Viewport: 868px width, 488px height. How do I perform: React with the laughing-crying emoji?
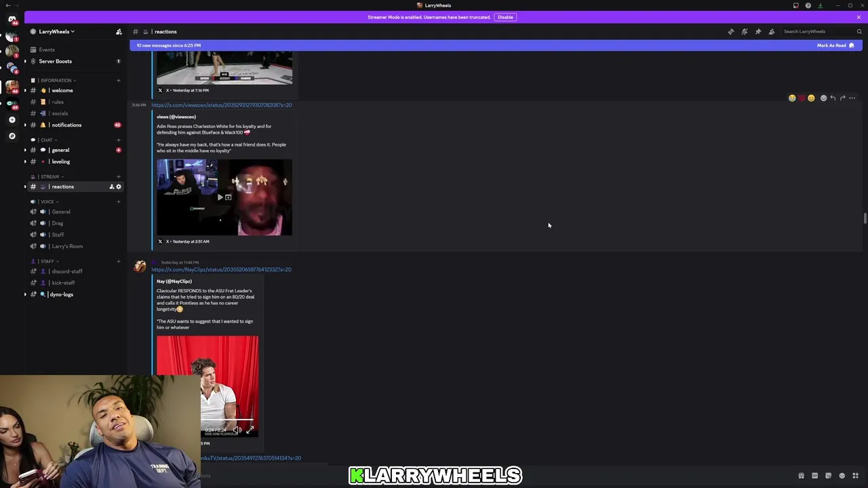[x=792, y=98]
